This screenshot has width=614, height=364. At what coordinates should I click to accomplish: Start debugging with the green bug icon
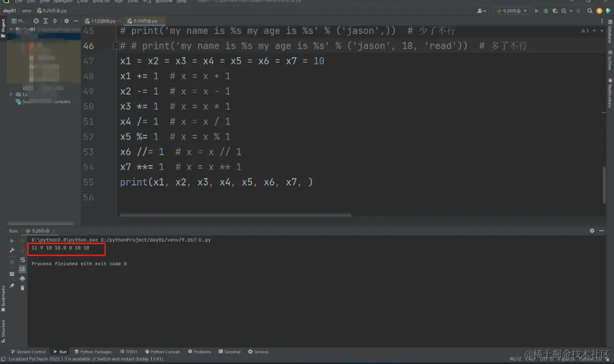pos(546,11)
